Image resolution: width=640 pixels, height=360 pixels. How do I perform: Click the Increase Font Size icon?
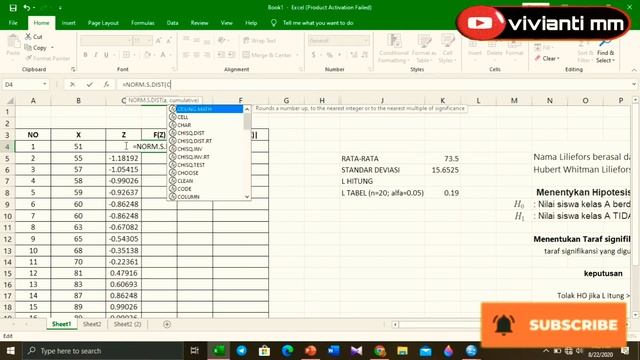click(x=159, y=40)
